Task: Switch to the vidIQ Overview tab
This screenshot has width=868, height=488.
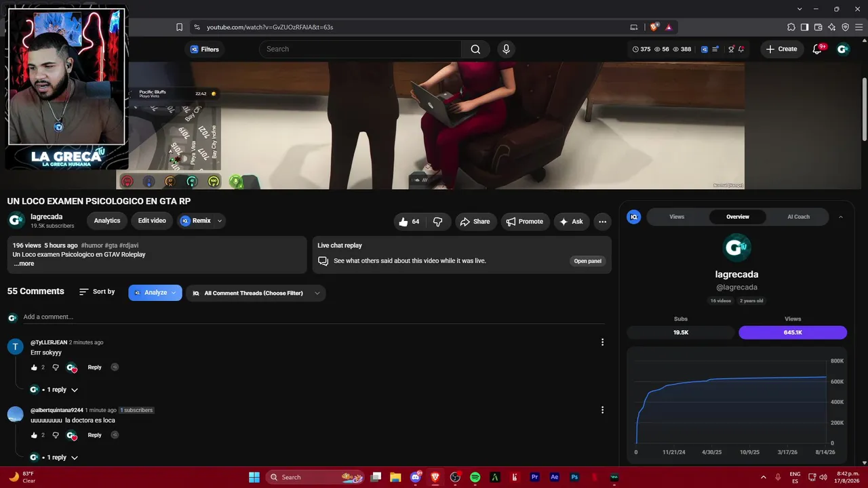Action: click(738, 217)
